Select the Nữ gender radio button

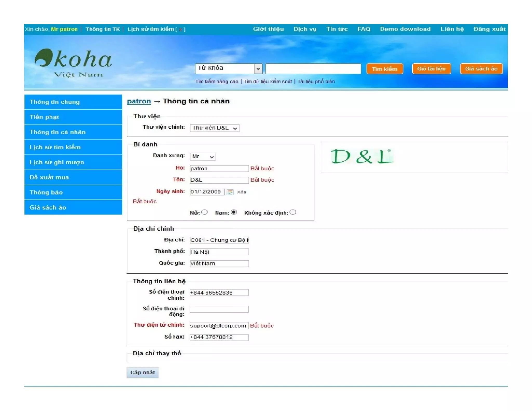[205, 212]
